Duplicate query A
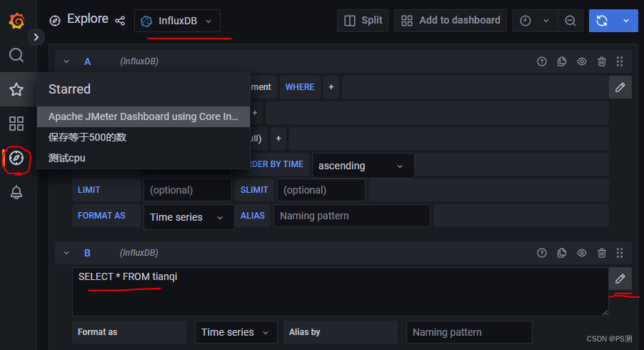 click(562, 61)
